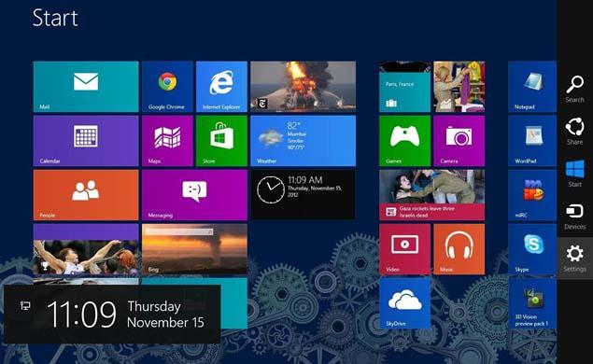The width and height of the screenshot is (593, 364).
Task: Select the Devices charm
Action: (575, 217)
